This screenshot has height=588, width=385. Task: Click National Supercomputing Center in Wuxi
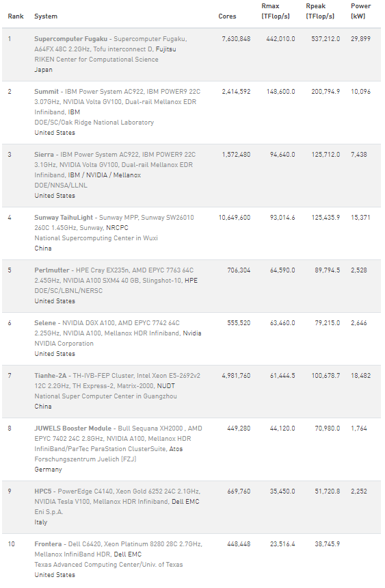click(x=96, y=238)
